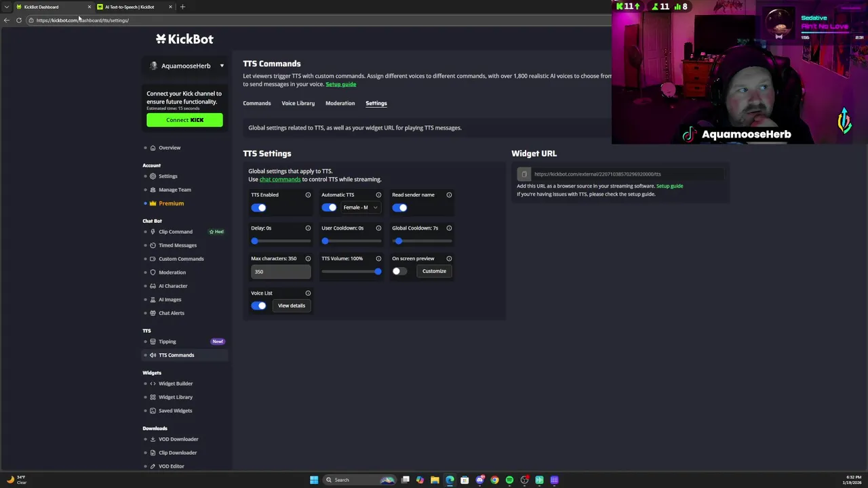868x488 pixels.
Task: Click the View details button
Action: tap(292, 306)
